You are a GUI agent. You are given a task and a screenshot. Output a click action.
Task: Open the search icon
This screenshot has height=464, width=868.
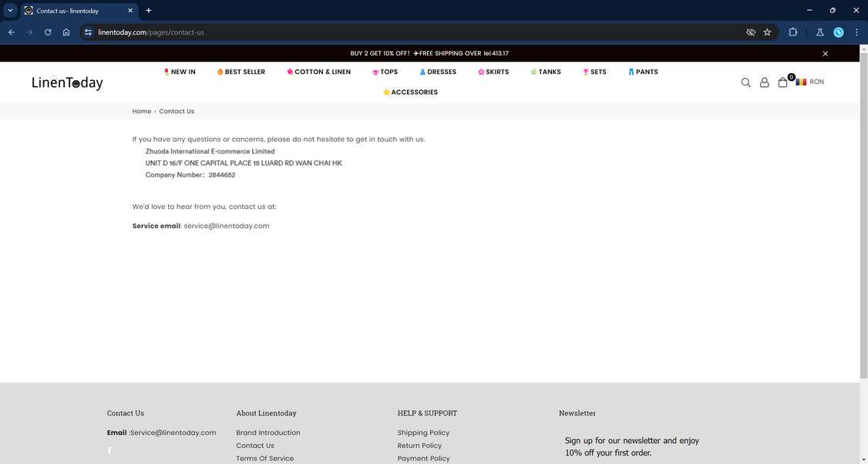[745, 82]
